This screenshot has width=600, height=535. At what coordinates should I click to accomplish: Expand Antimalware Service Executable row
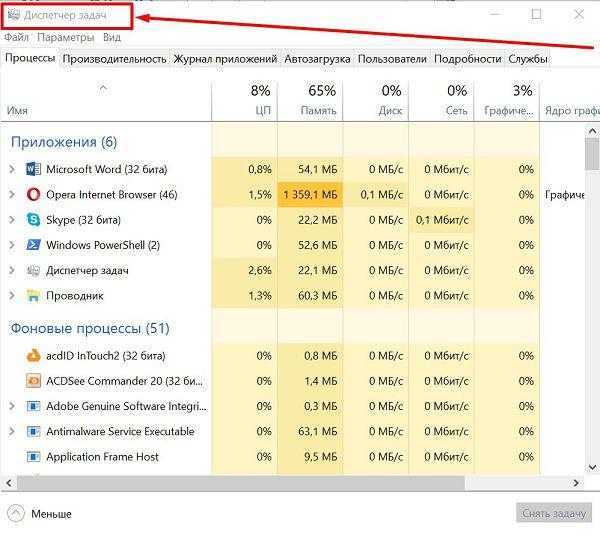[12, 431]
